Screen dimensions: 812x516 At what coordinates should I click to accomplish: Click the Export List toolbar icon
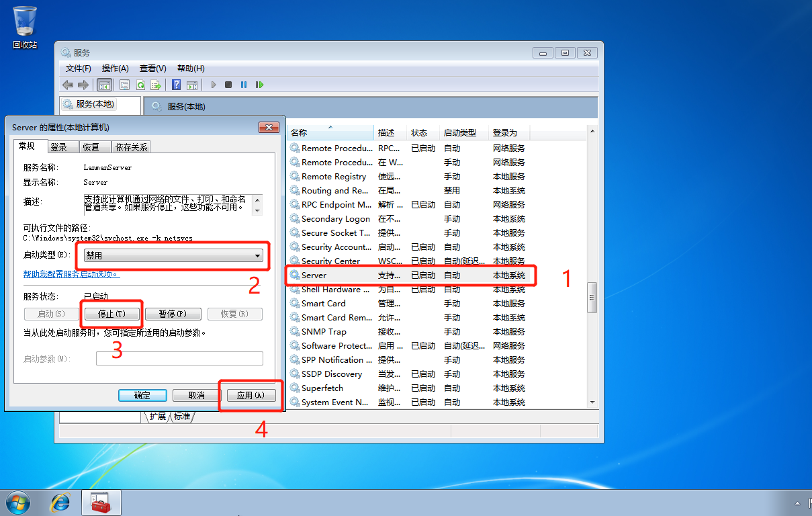point(156,85)
